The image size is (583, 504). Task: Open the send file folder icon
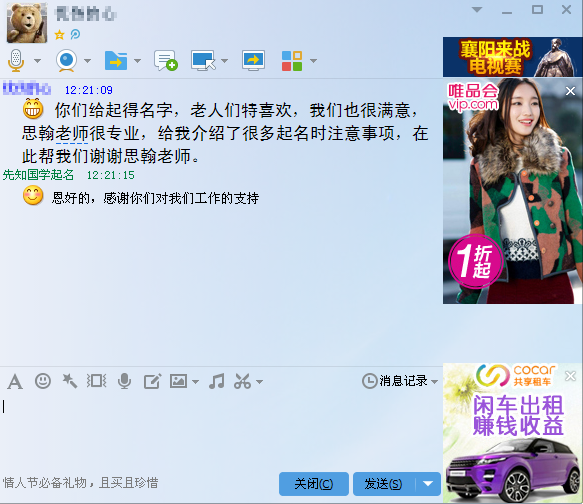116,60
